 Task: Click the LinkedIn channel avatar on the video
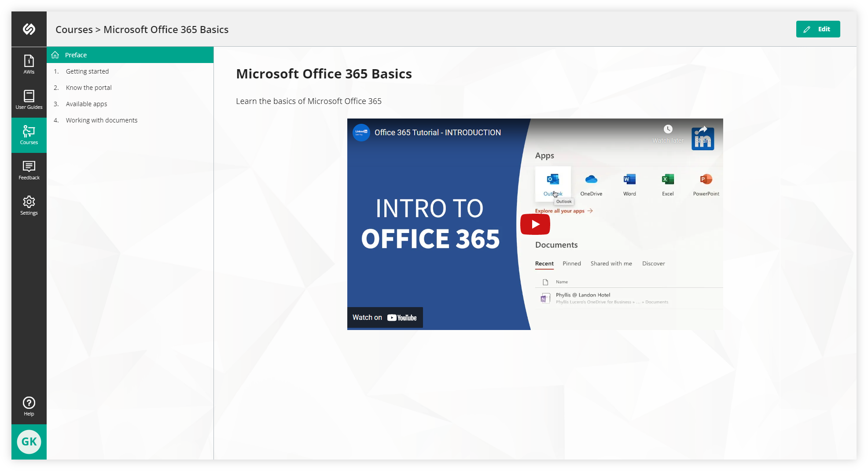point(361,132)
